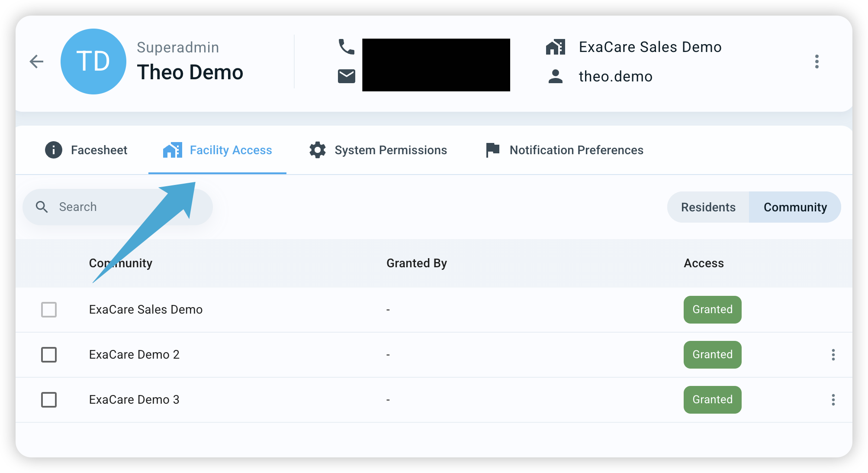
Task: Switch view to Residents
Action: coord(708,207)
